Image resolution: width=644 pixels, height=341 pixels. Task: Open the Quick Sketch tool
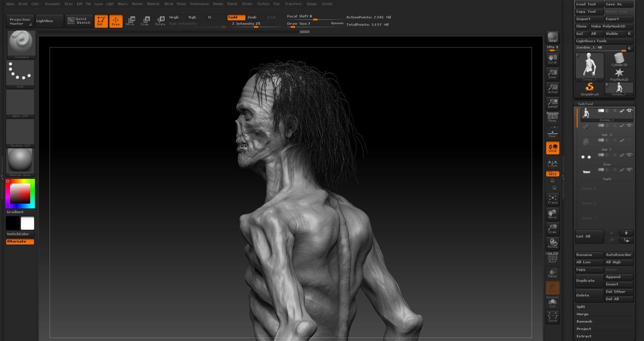[79, 21]
